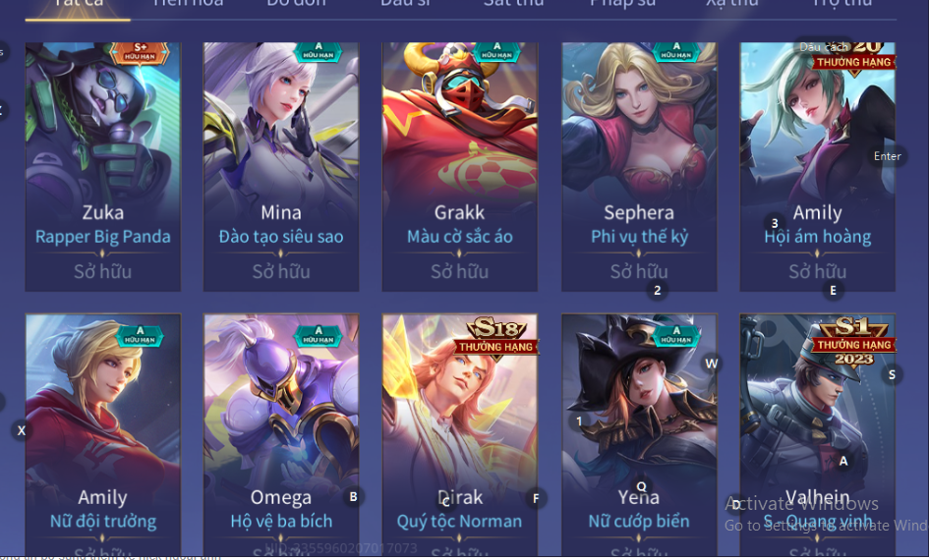Pick the Omega Hộ vệ ba bích card
The width and height of the screenshot is (929, 560).
(x=281, y=435)
